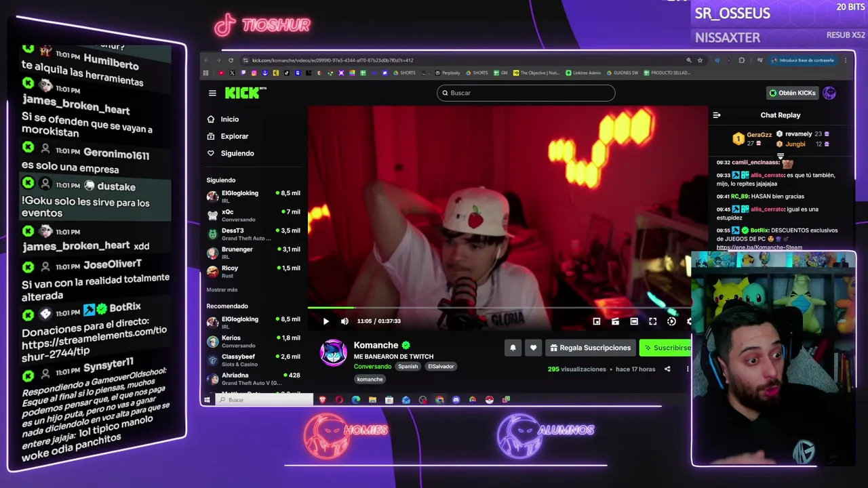Click the Obtén KICKs button
868x488 pixels.
[x=792, y=93]
